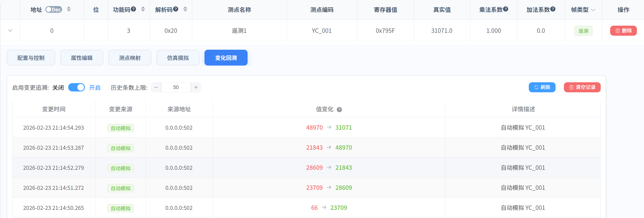Disable the 启用变更追溯 switch
Screen dimensions: 644x218
point(77,87)
